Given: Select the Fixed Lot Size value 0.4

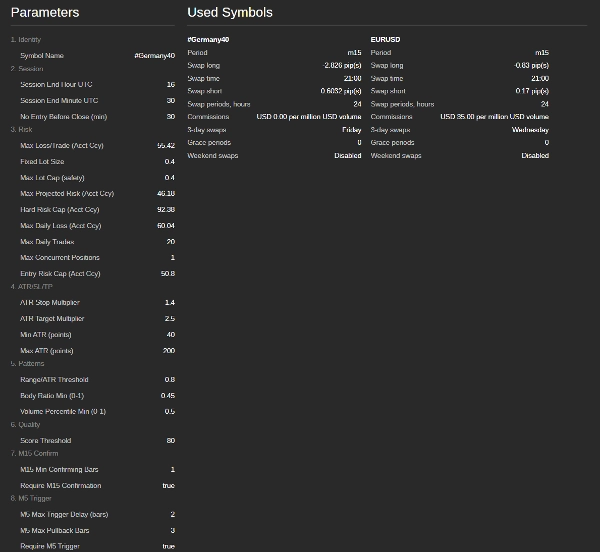Looking at the screenshot, I should pyautogui.click(x=170, y=162).
